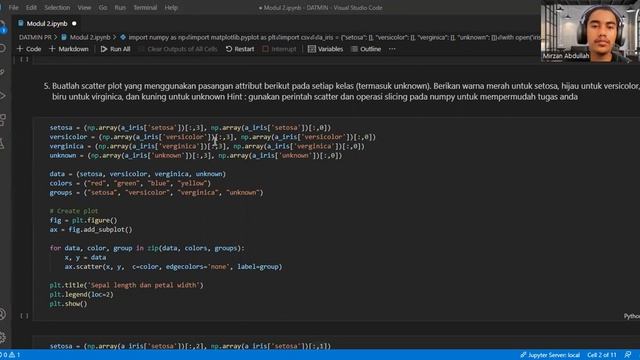Open the Run and Debug view
This screenshot has height=360, width=640.
(x=3, y=96)
